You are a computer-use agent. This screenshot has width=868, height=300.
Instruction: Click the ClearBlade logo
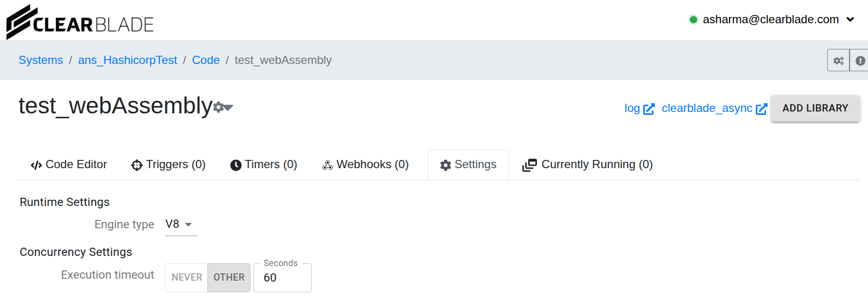coord(80,22)
